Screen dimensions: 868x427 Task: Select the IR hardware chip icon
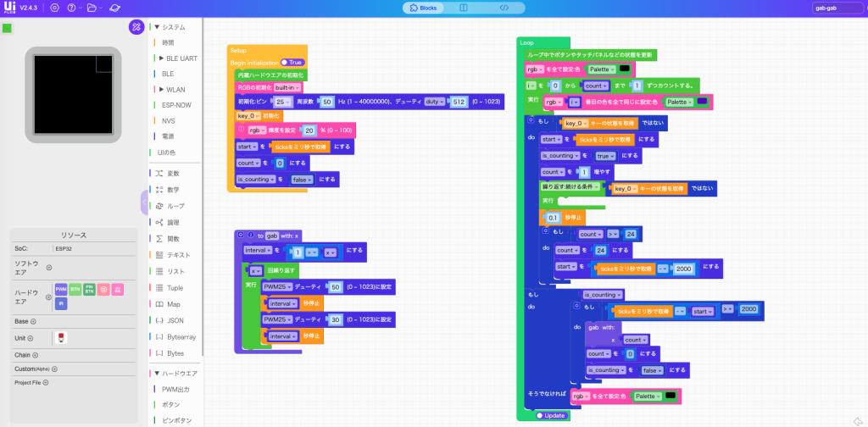(61, 303)
